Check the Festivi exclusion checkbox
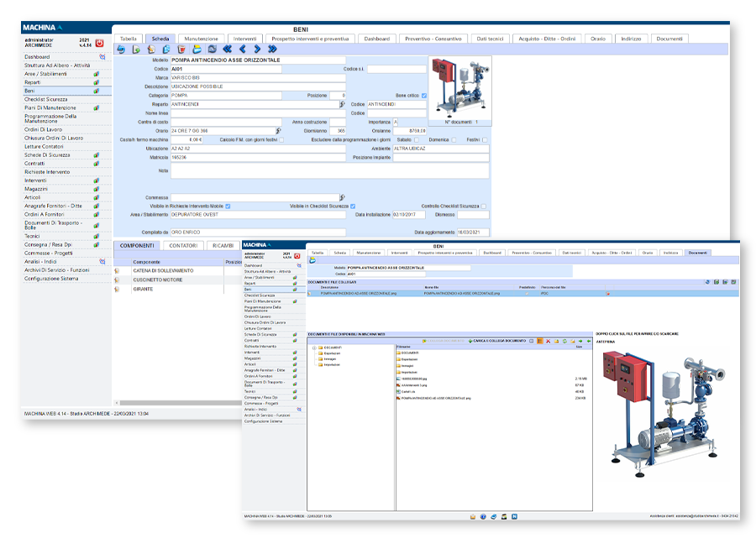This screenshot has width=756, height=554. click(485, 139)
